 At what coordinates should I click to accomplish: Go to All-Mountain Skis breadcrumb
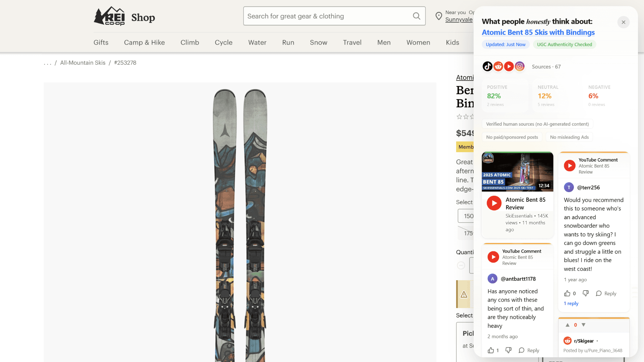coord(83,63)
